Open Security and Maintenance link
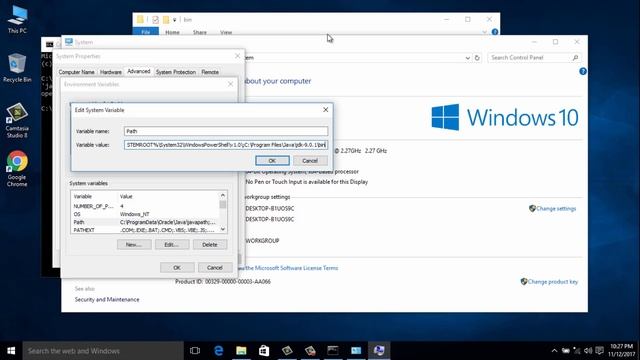Screen dimensions: 640x360 point(107,300)
